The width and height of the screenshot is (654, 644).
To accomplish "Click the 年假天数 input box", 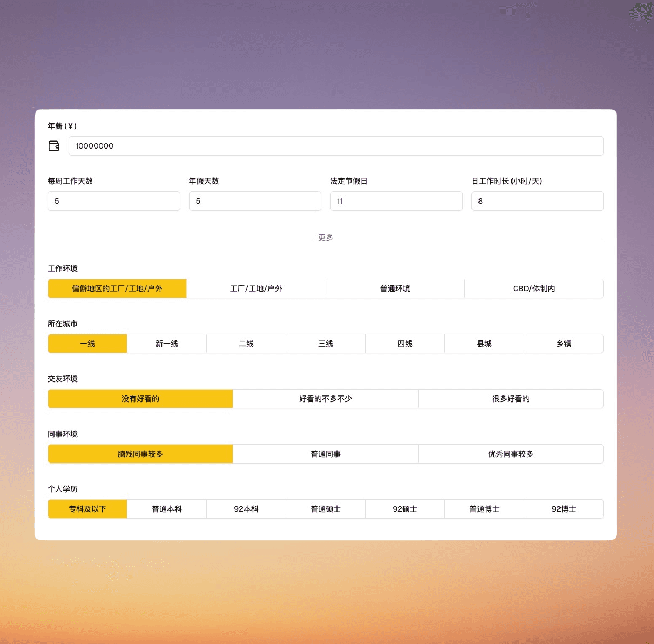I will 255,201.
